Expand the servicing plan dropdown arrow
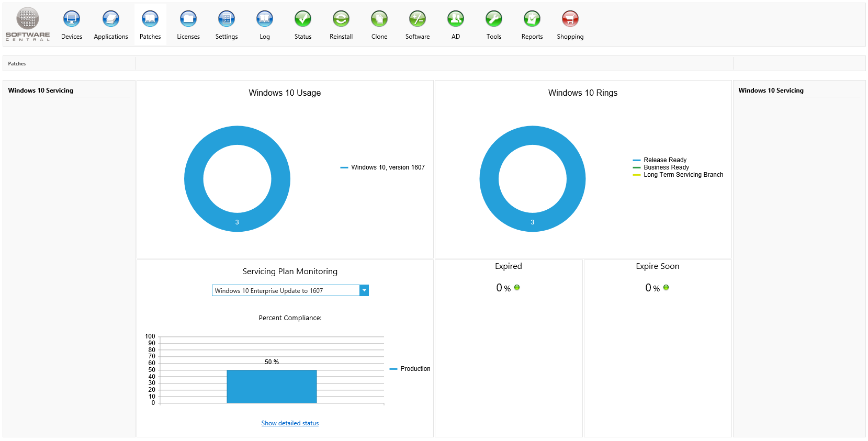 point(364,290)
